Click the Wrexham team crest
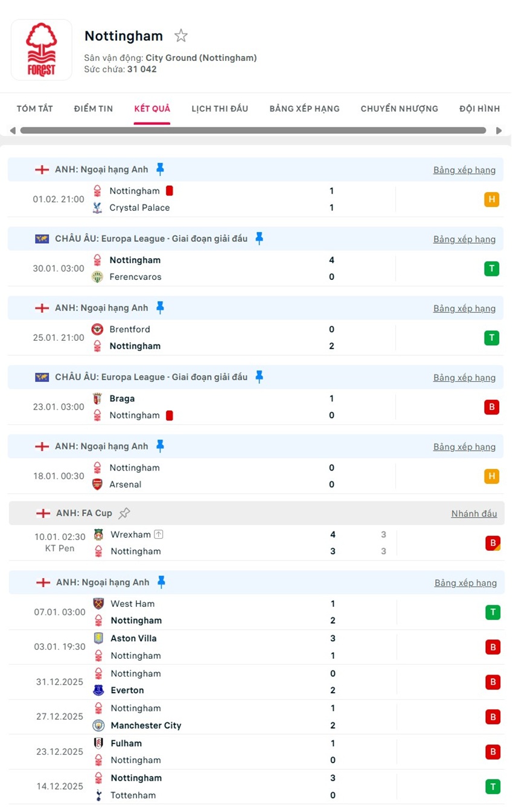Image resolution: width=513 pixels, height=812 pixels. tap(98, 534)
